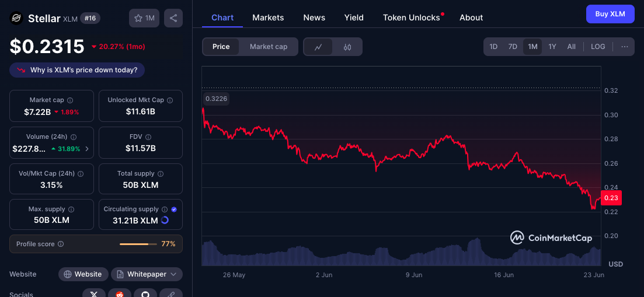Viewport: 644px width, 297px height.
Task: Click the Profile score progress bar
Action: pos(138,244)
